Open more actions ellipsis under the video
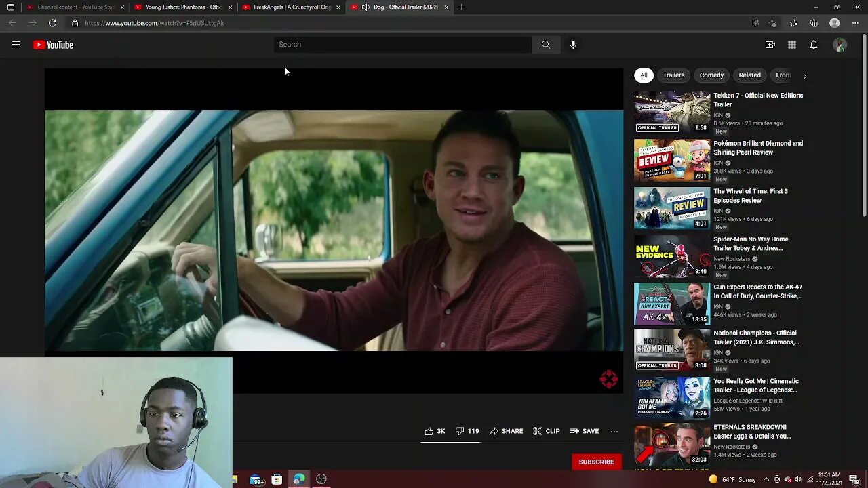This screenshot has height=488, width=868. (614, 431)
